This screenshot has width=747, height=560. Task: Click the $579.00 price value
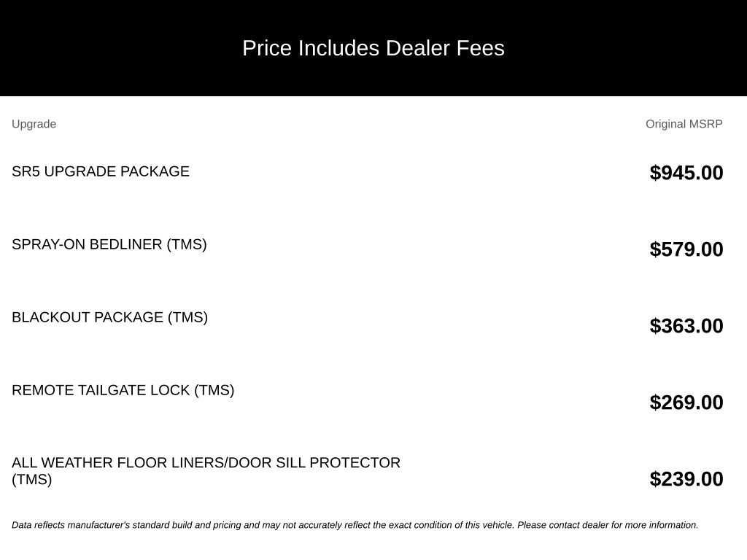coord(686,249)
